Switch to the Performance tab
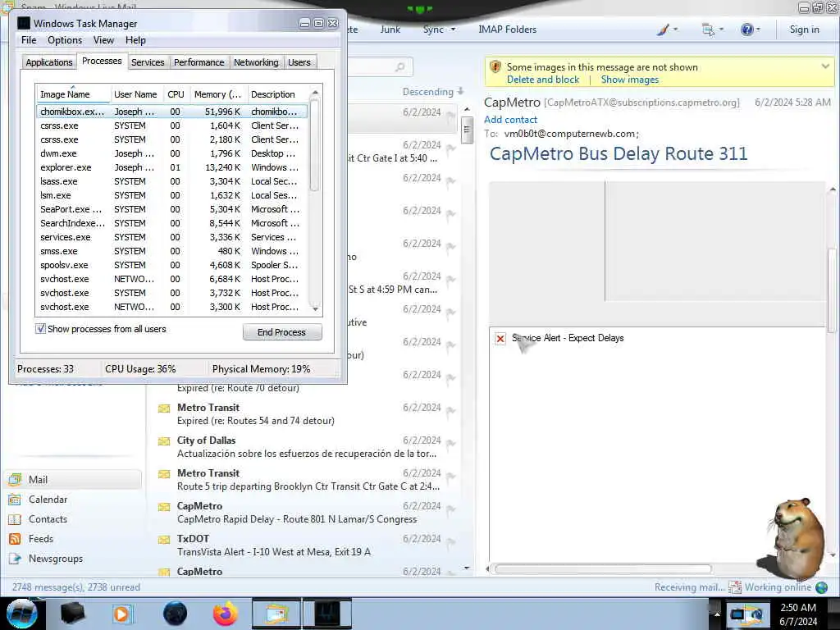 [199, 62]
